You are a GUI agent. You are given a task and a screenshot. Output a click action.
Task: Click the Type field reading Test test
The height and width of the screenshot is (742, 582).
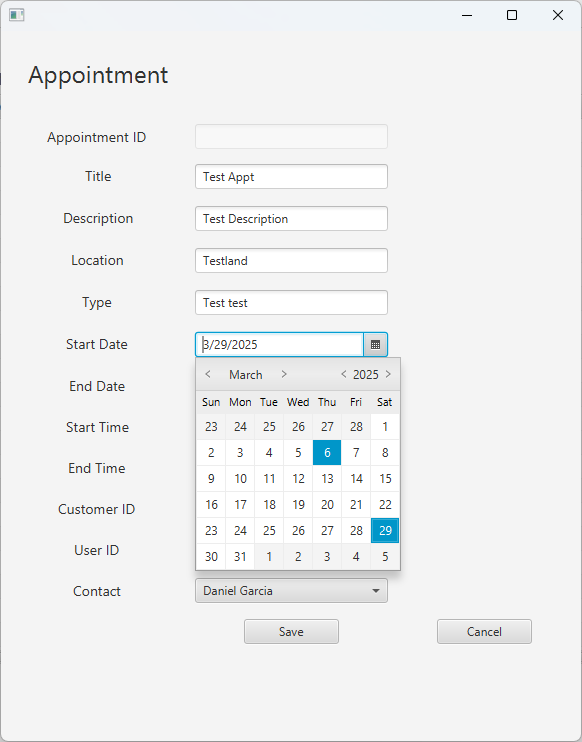tap(291, 303)
